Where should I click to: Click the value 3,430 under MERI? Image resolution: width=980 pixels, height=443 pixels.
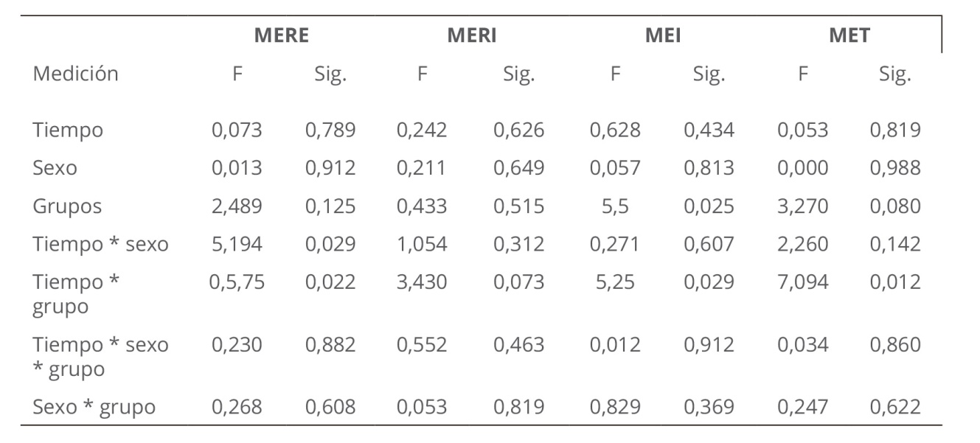click(x=421, y=282)
